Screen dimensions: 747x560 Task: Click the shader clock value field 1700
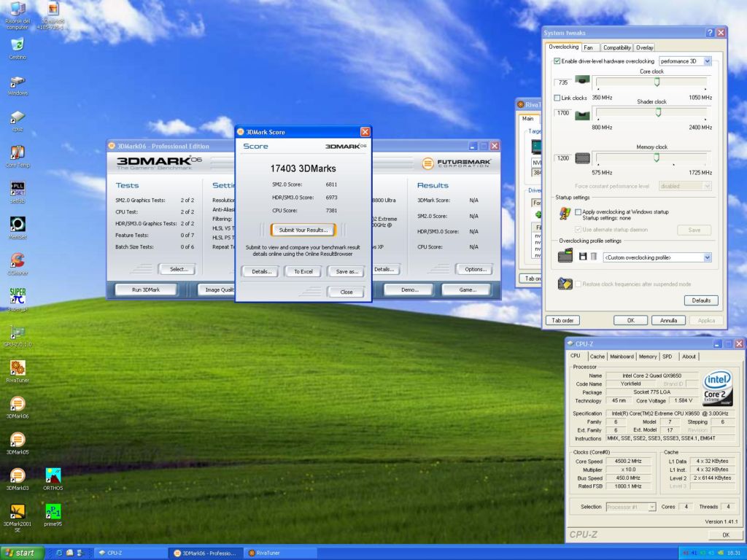pos(563,113)
